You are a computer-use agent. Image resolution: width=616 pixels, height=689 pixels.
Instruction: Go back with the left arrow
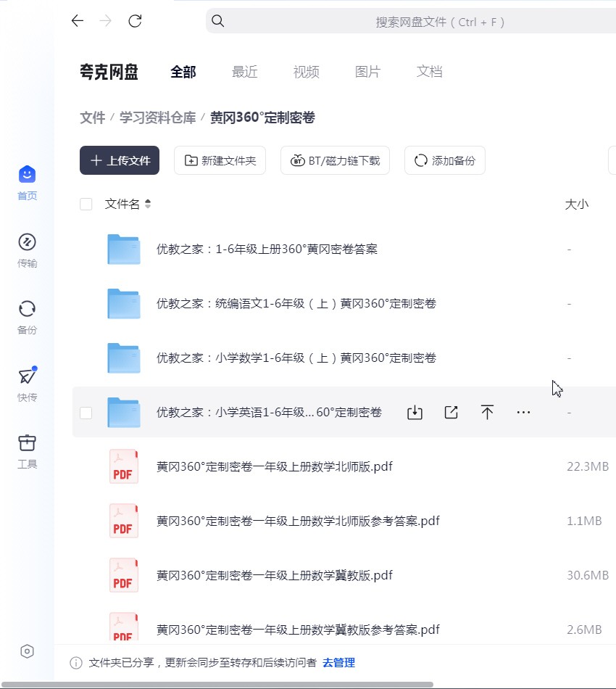coord(78,20)
